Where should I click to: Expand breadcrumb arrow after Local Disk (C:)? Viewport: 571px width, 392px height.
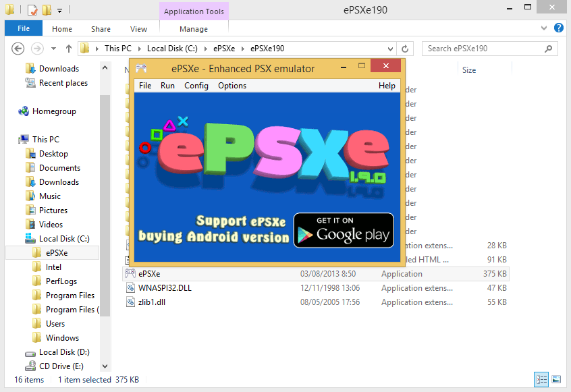tap(205, 49)
